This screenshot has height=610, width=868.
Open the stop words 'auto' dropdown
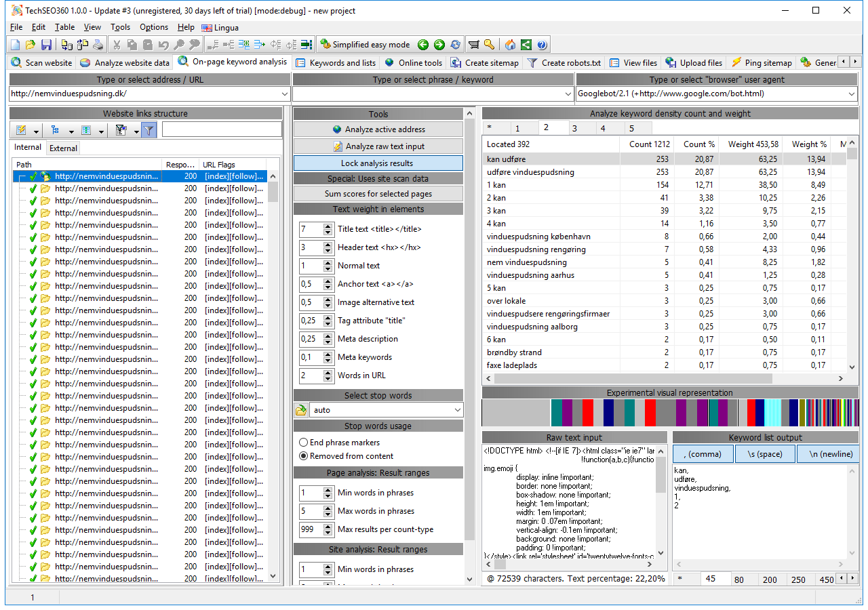tap(457, 410)
